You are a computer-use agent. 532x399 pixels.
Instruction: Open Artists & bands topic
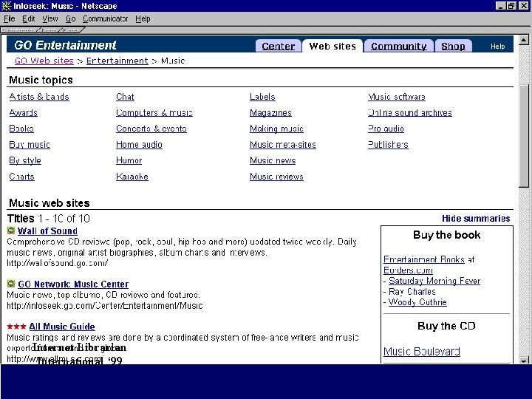point(39,97)
